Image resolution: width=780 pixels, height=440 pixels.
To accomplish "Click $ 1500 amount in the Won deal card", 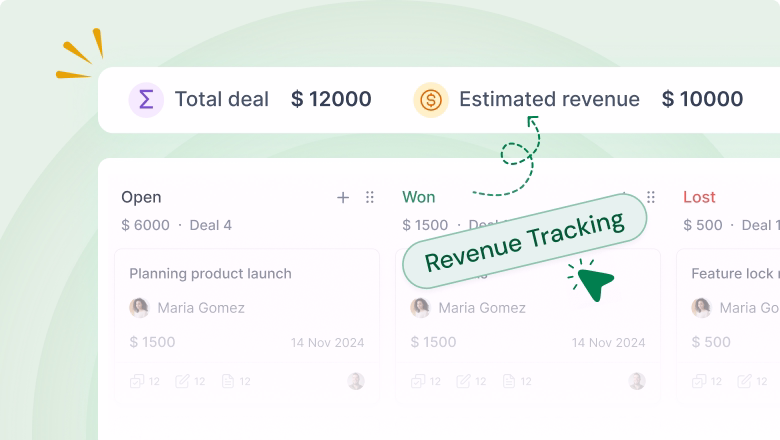I will click(x=433, y=342).
